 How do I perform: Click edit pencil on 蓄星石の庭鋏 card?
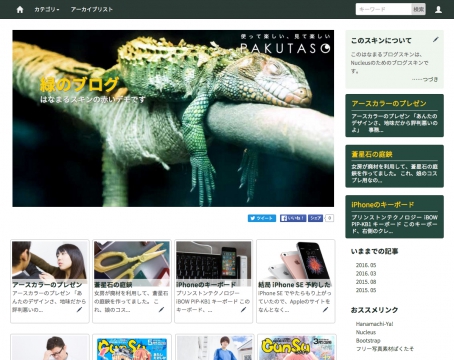click(x=161, y=310)
